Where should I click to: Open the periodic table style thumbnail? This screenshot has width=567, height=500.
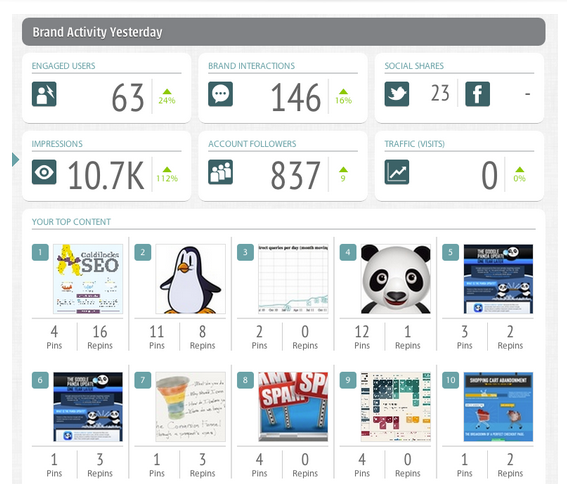(396, 407)
